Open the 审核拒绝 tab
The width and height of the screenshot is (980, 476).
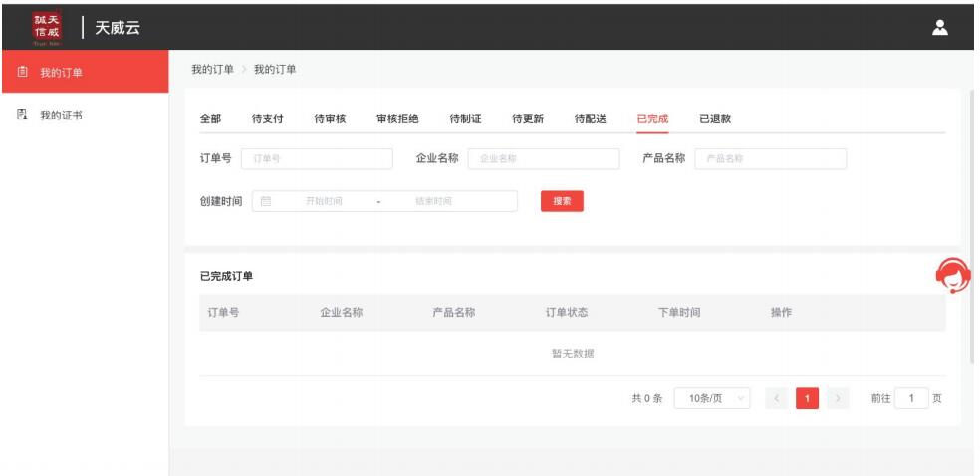pos(397,119)
